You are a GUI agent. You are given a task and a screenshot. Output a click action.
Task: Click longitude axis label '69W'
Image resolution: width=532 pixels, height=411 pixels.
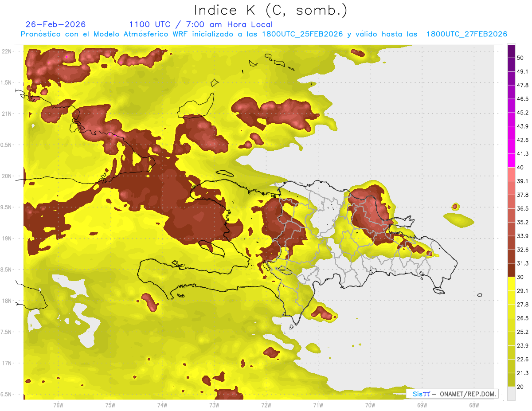click(422, 405)
